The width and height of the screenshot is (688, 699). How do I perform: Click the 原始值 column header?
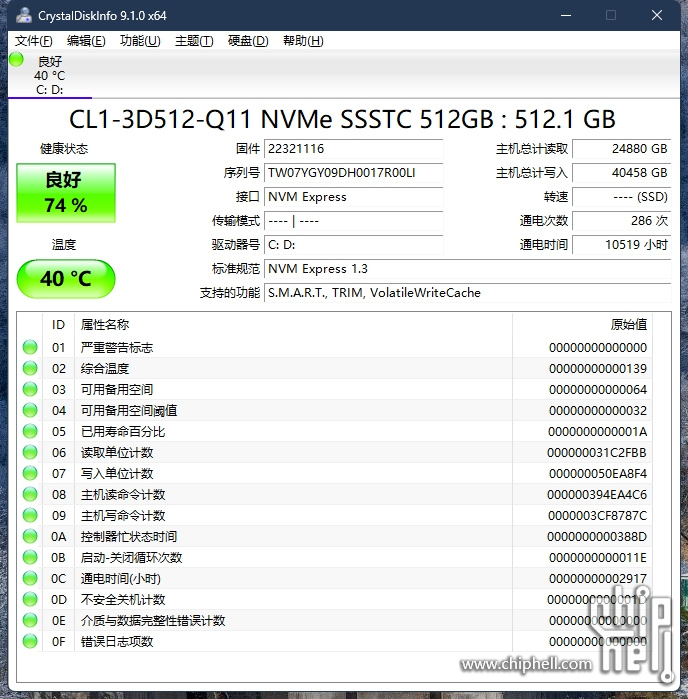[582, 325]
